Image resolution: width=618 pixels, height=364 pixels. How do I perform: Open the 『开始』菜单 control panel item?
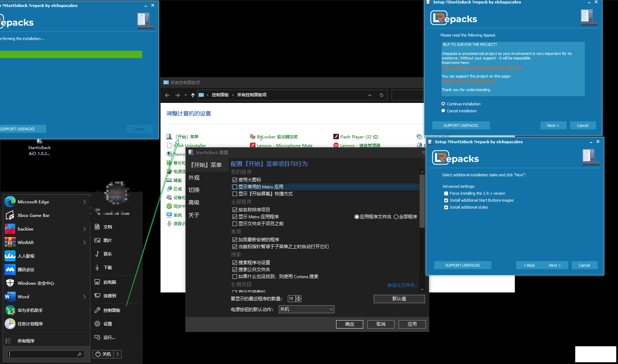pyautogui.click(x=183, y=137)
